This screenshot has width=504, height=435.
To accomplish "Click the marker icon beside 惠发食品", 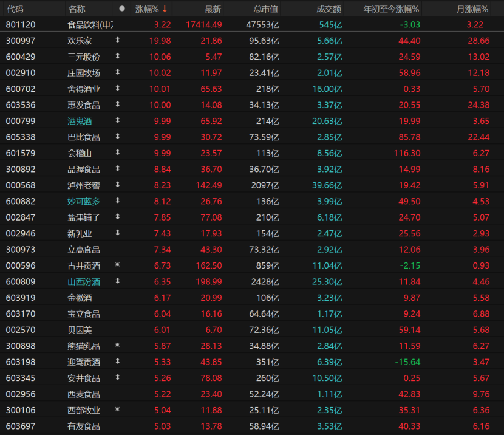I will click(118, 104).
